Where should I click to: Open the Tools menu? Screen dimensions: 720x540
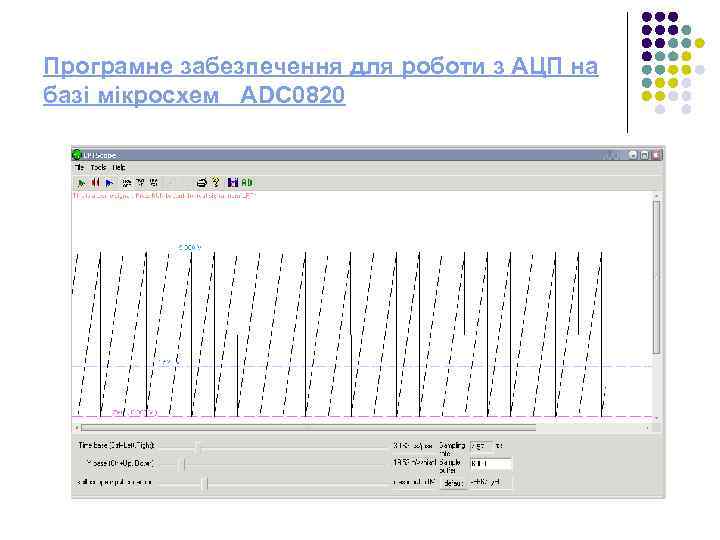[98, 168]
